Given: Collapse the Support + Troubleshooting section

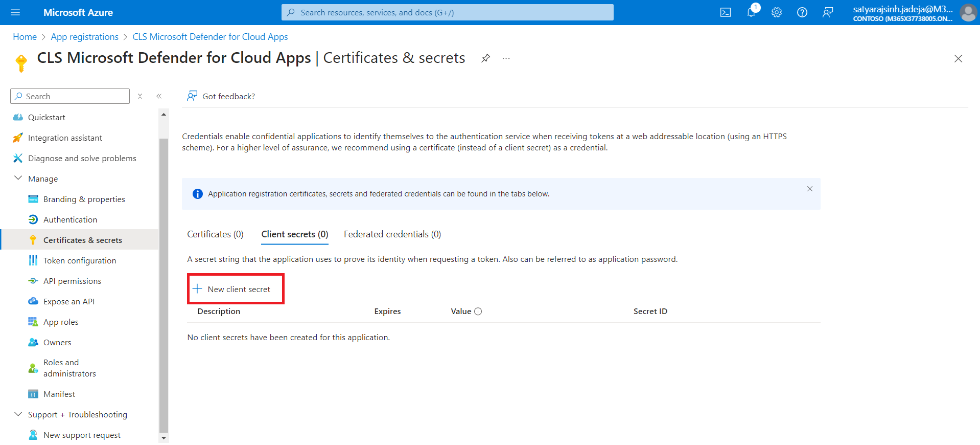Looking at the screenshot, I should [x=18, y=414].
